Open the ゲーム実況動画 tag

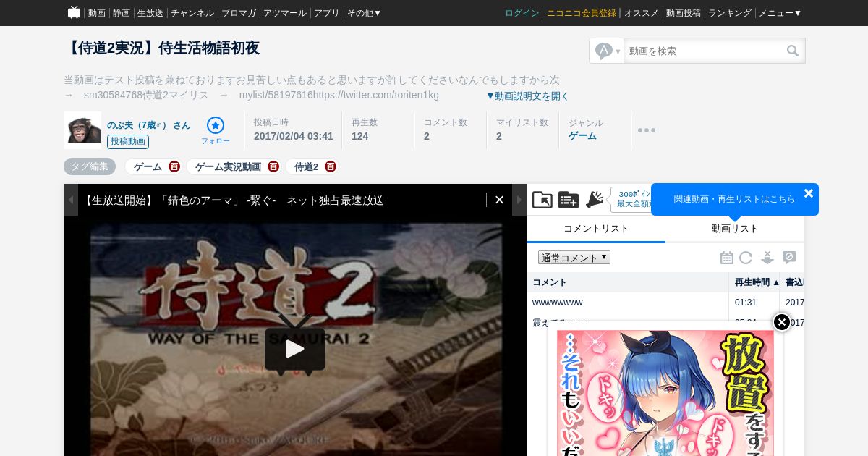tap(228, 166)
